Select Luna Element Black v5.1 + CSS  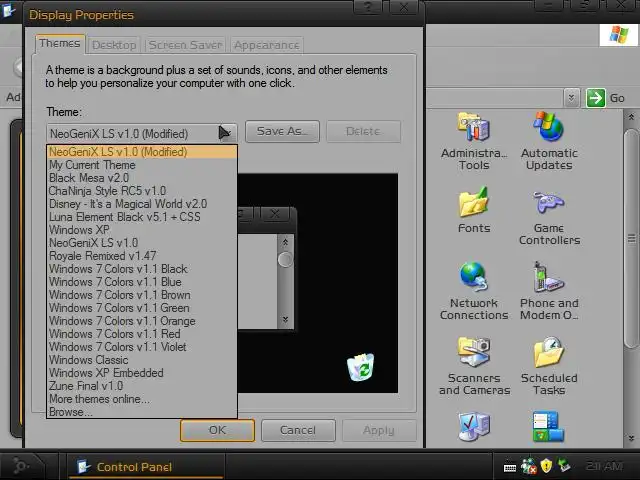pyautogui.click(x=142, y=217)
